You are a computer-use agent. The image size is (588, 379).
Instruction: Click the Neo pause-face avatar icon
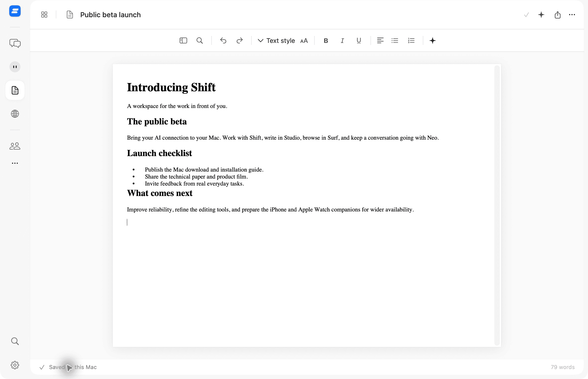coord(15,67)
